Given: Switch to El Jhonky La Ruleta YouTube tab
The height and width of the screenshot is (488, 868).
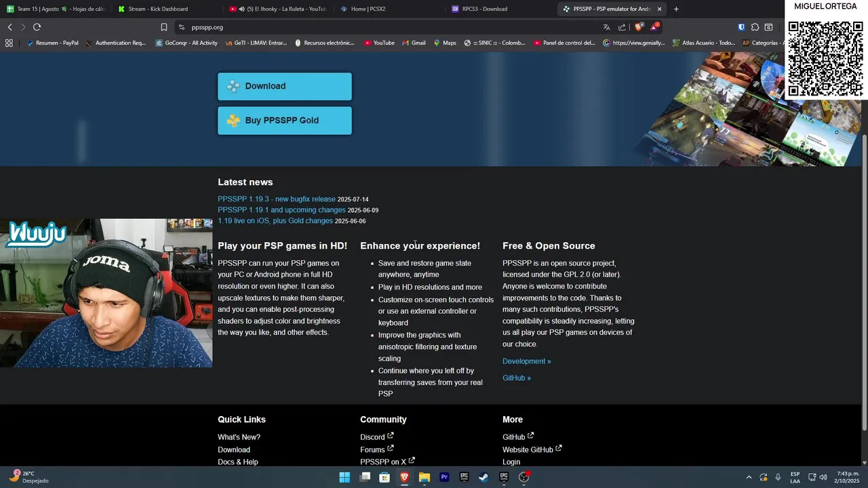Looking at the screenshot, I should coord(278,9).
